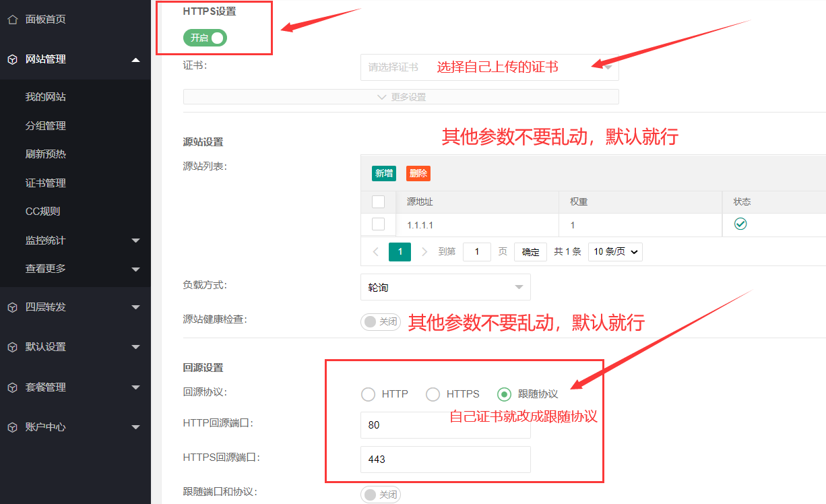
Task: Click the page jump number field
Action: coord(477,252)
